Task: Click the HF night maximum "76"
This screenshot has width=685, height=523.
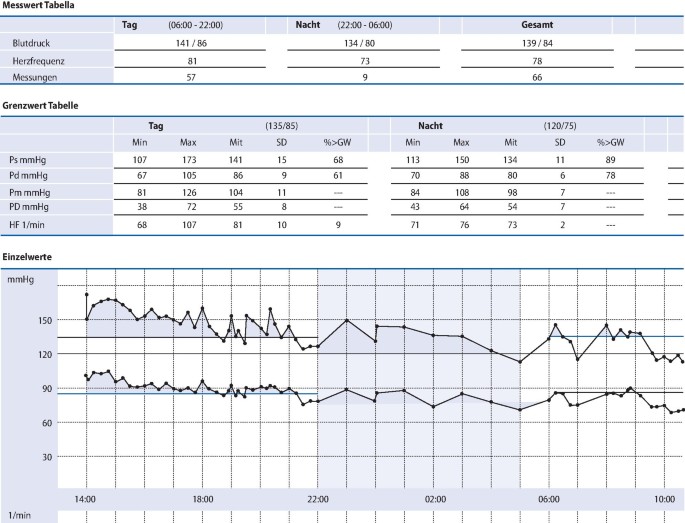Action: click(464, 225)
